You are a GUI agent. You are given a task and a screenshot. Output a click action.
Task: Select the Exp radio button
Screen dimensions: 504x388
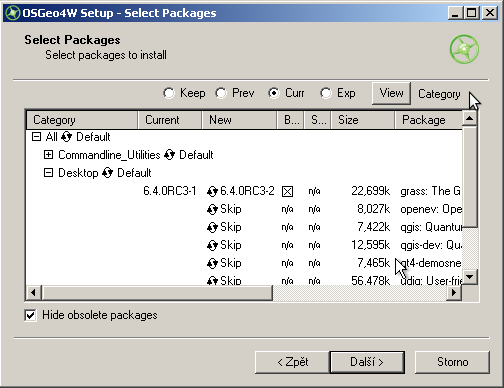click(326, 93)
